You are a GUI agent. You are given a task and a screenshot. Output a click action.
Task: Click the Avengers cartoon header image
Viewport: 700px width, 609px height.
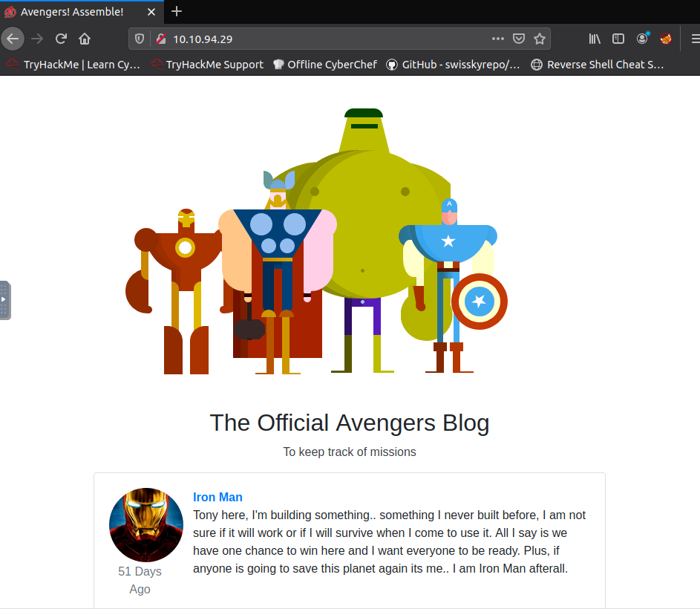[316, 241]
